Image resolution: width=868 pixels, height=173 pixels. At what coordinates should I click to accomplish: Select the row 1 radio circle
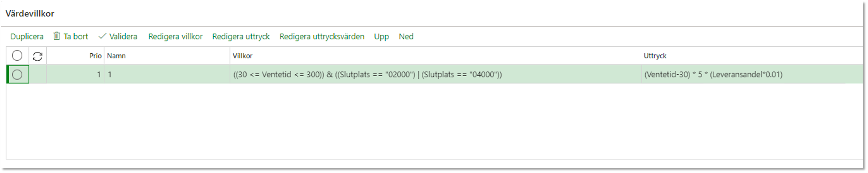tap(17, 74)
